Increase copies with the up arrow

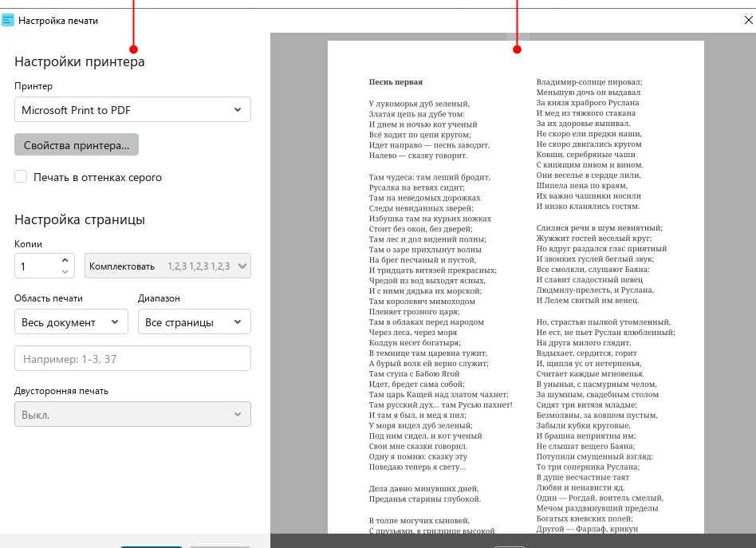[65, 260]
